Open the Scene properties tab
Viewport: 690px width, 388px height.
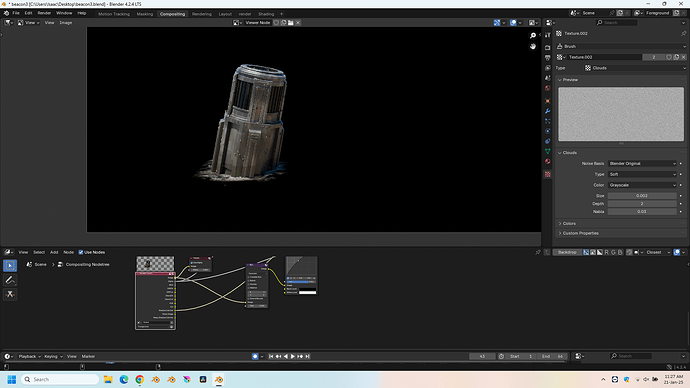pyautogui.click(x=547, y=78)
